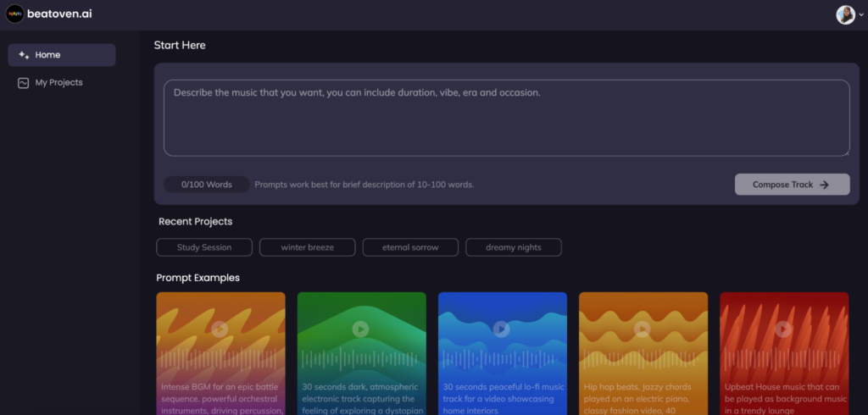This screenshot has height=415, width=868.
Task: Select Home in the sidebar
Action: (x=61, y=55)
